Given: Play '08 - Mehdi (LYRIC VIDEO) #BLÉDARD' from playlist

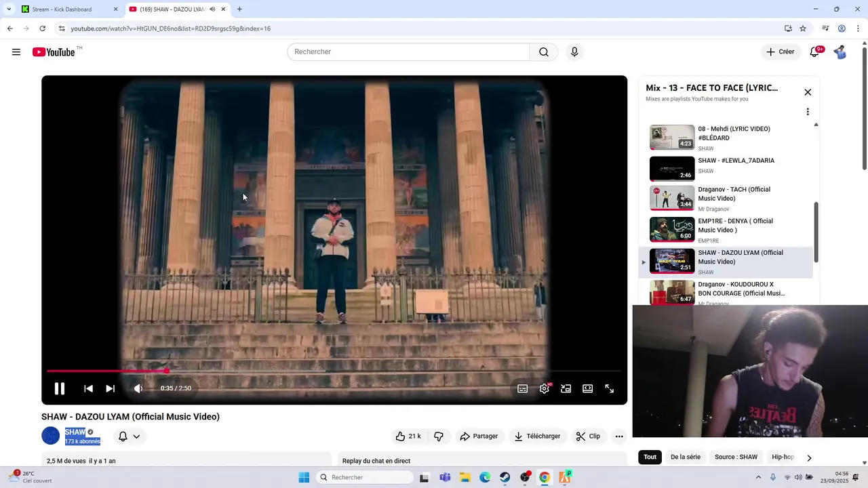Looking at the screenshot, I should point(726,138).
